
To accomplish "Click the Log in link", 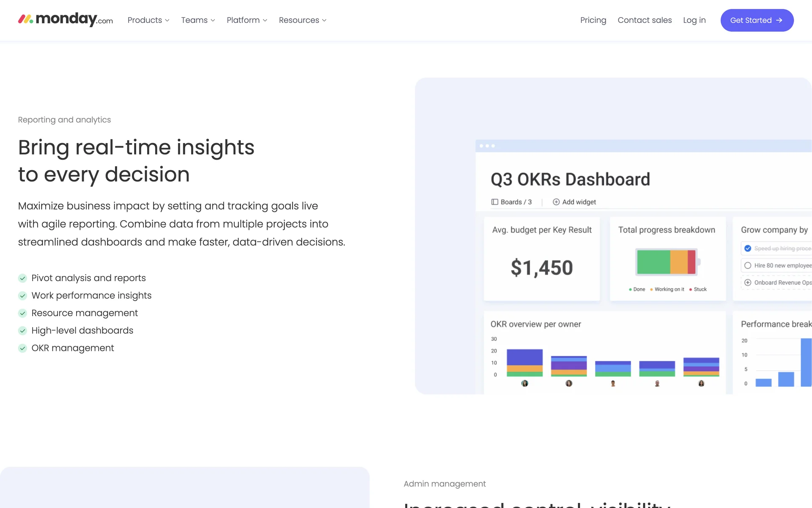I will pos(694,20).
